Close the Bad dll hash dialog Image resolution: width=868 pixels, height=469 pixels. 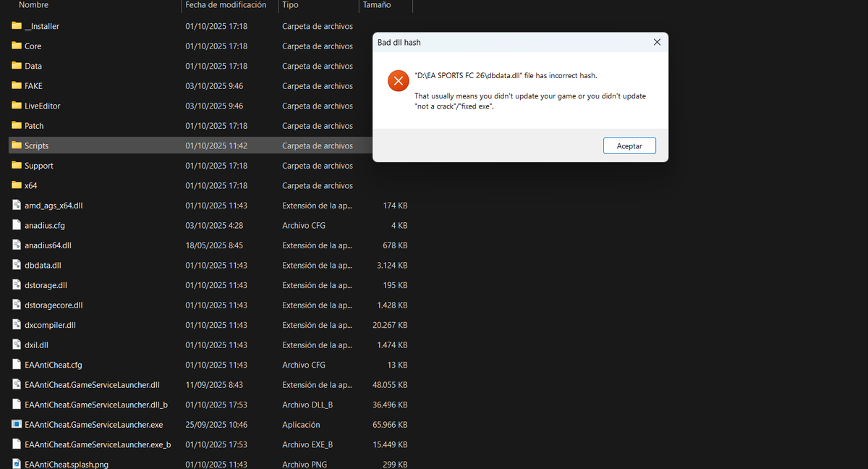point(657,42)
